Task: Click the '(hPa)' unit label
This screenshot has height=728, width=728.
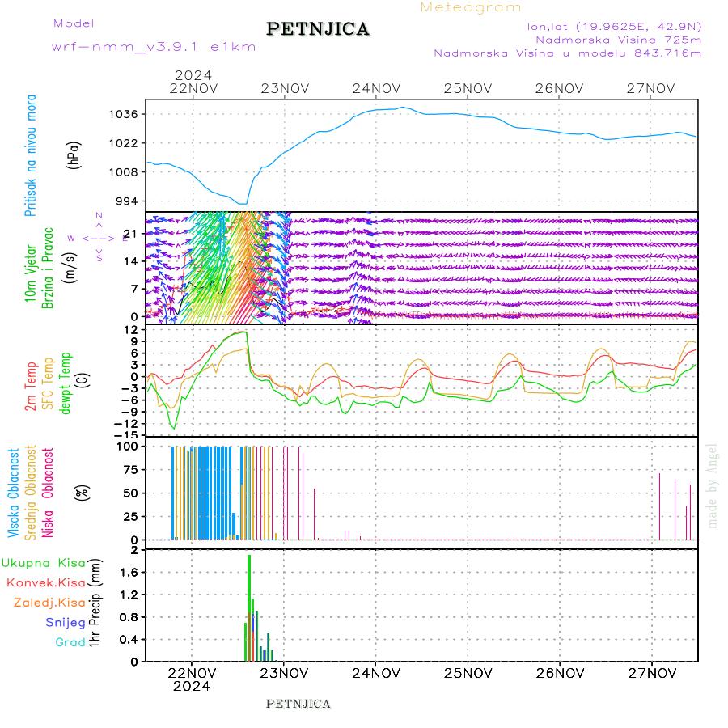Action: (74, 155)
